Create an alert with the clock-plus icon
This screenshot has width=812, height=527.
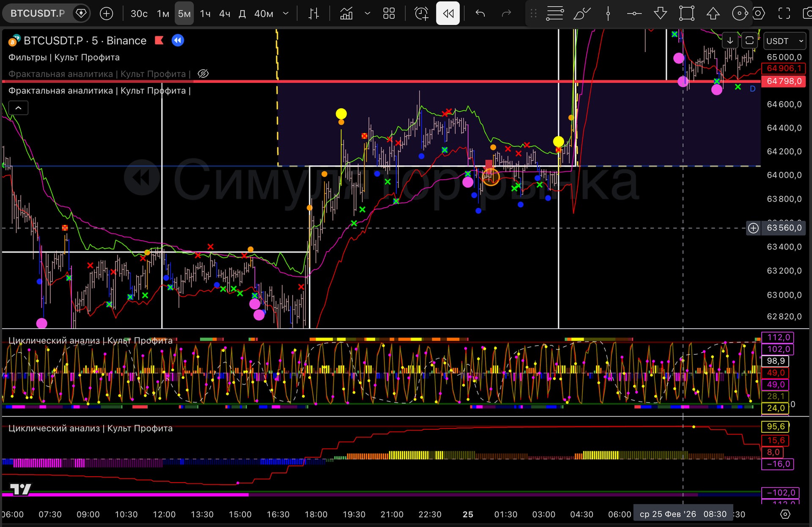(x=421, y=14)
